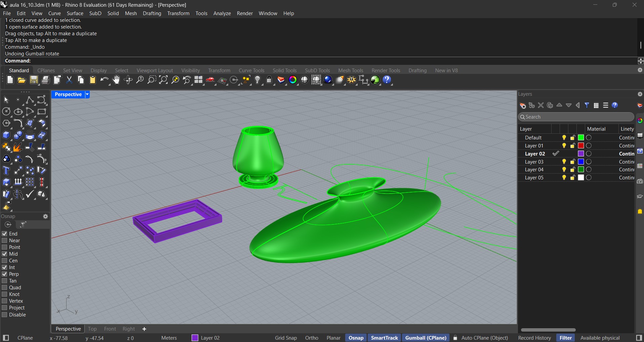
Task: Click Record History in the status bar
Action: [534, 338]
